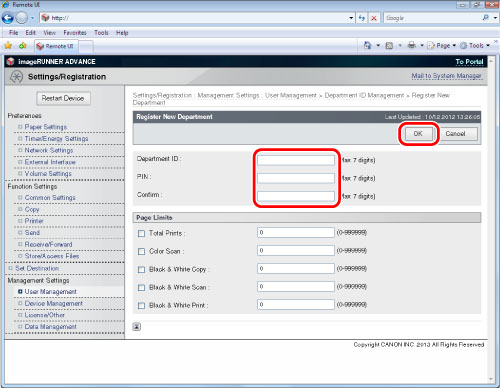This screenshot has height=388, width=500.
Task: Click the Settings/Registration gear icon
Action: click(x=16, y=77)
